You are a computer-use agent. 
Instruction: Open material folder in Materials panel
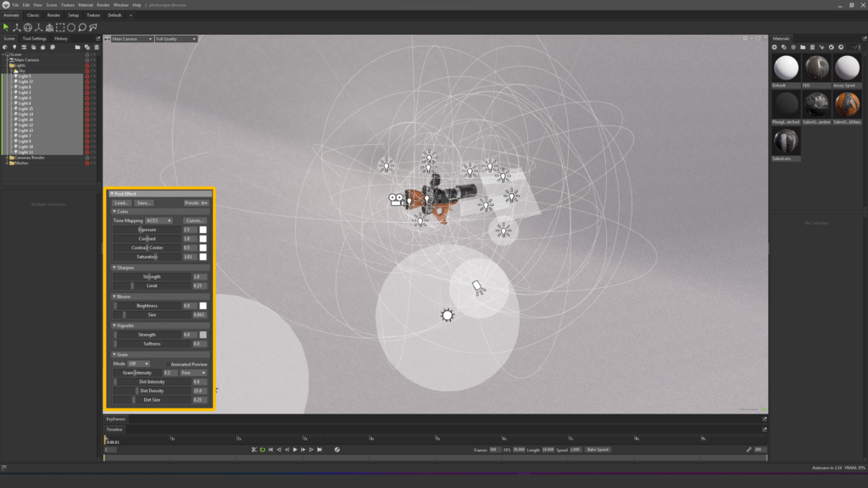tap(803, 47)
